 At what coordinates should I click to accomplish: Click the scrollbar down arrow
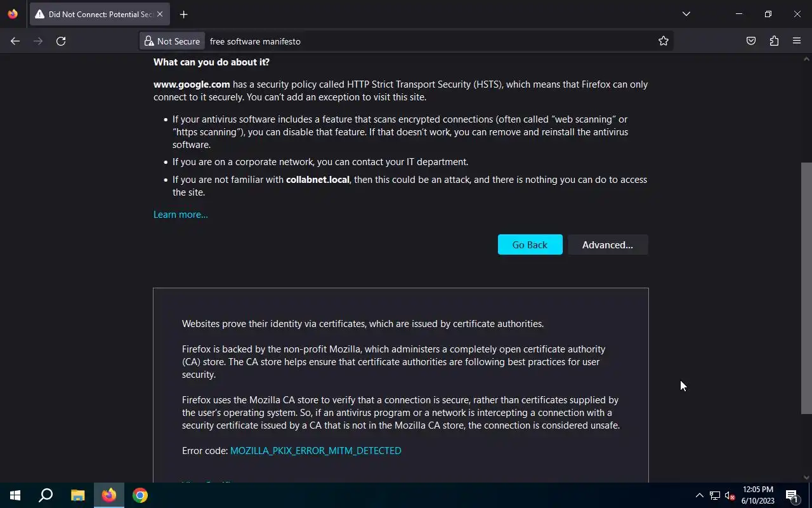(806, 477)
